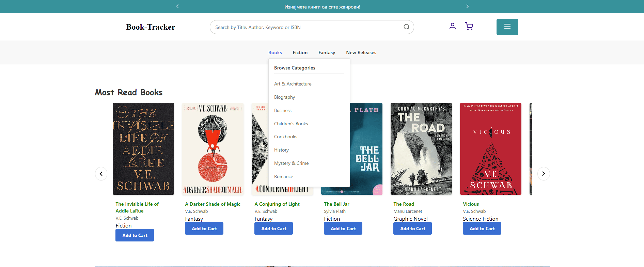Show previous announcement banner message

coord(177,6)
